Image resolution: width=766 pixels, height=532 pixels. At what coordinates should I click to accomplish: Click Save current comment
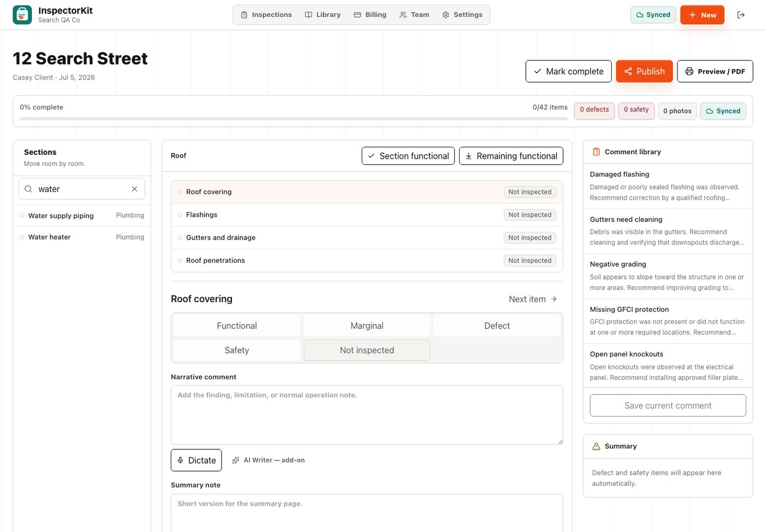(x=668, y=406)
